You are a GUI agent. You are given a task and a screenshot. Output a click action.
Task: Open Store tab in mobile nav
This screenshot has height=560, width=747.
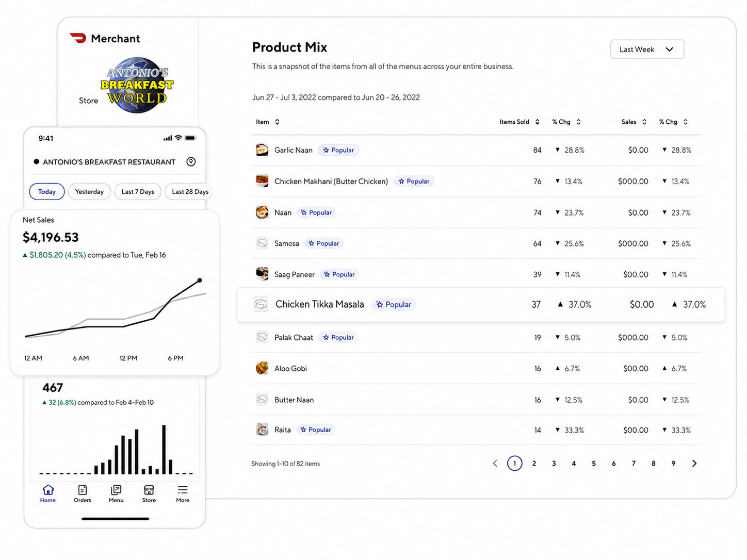(149, 493)
